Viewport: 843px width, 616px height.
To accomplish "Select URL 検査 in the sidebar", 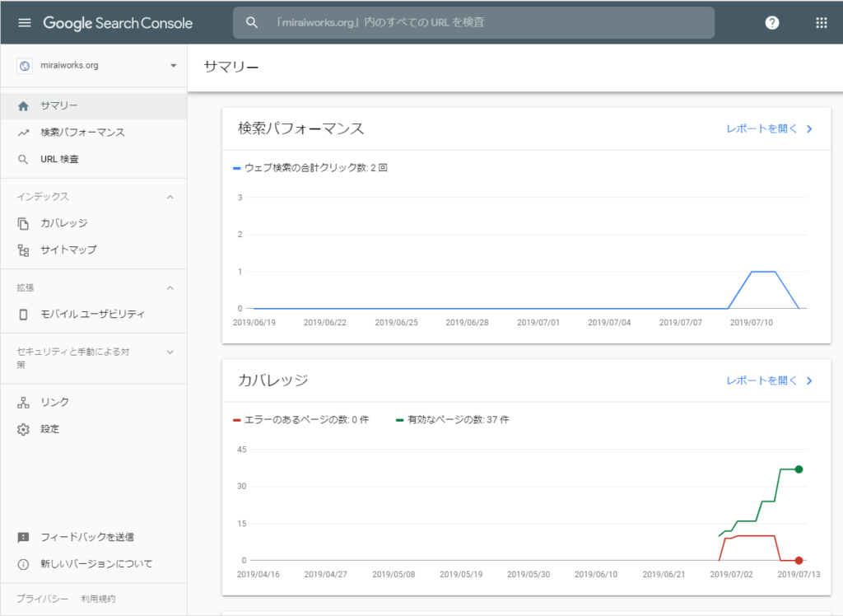I will pyautogui.click(x=94, y=159).
